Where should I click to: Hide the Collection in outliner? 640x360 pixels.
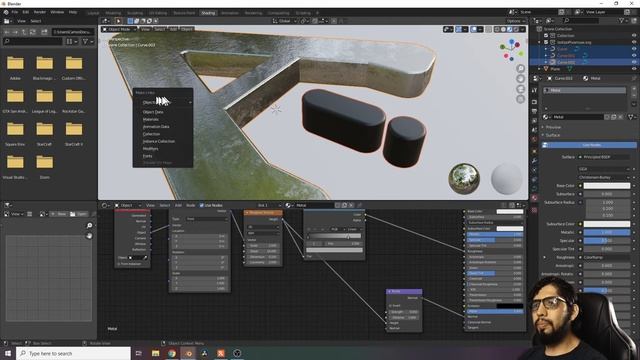634,36
